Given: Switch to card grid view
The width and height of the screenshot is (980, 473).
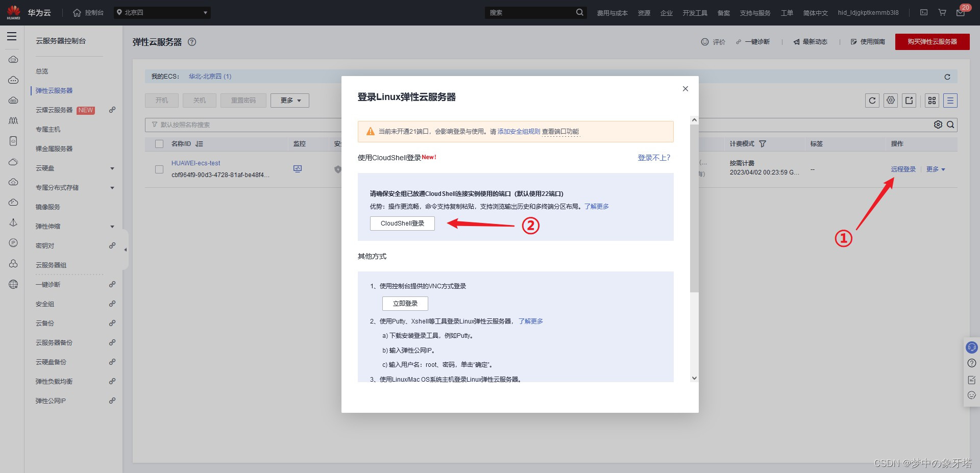Looking at the screenshot, I should point(932,101).
